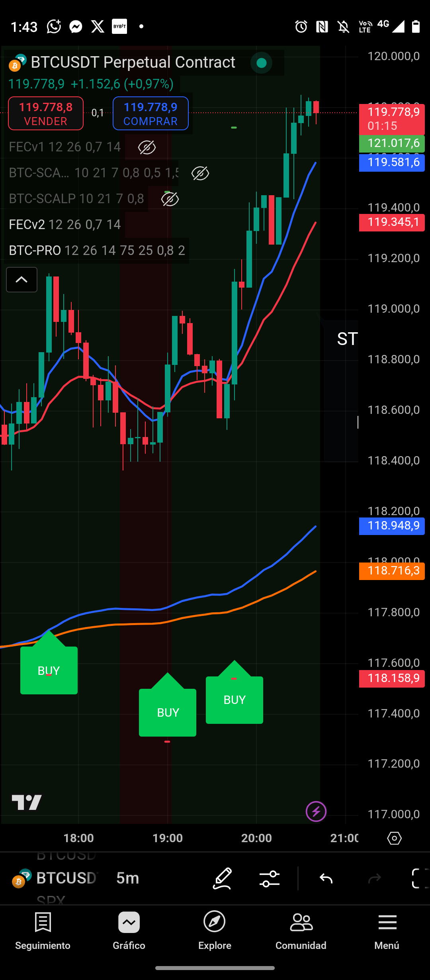Open the Explore tab
This screenshot has height=980, width=430.
215,931
